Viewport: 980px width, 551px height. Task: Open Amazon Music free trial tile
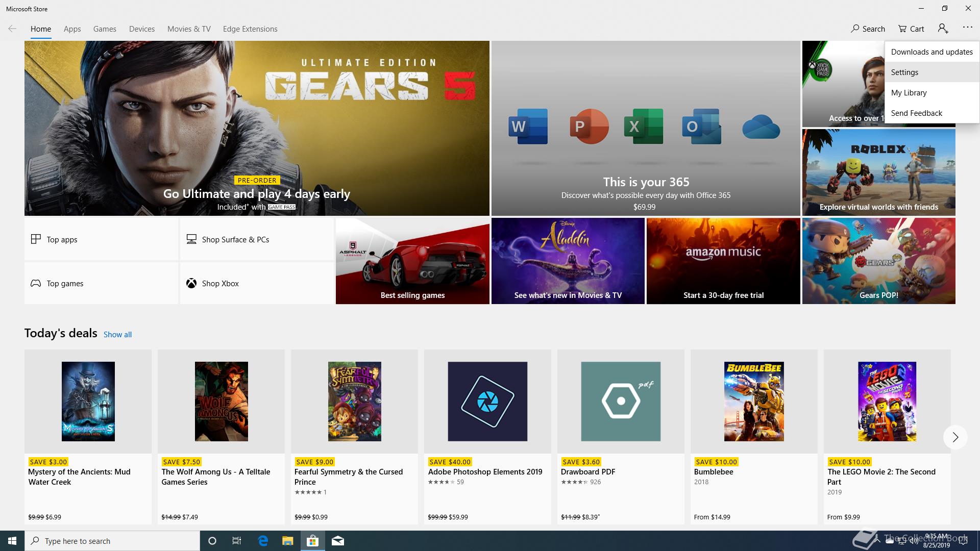[723, 261]
